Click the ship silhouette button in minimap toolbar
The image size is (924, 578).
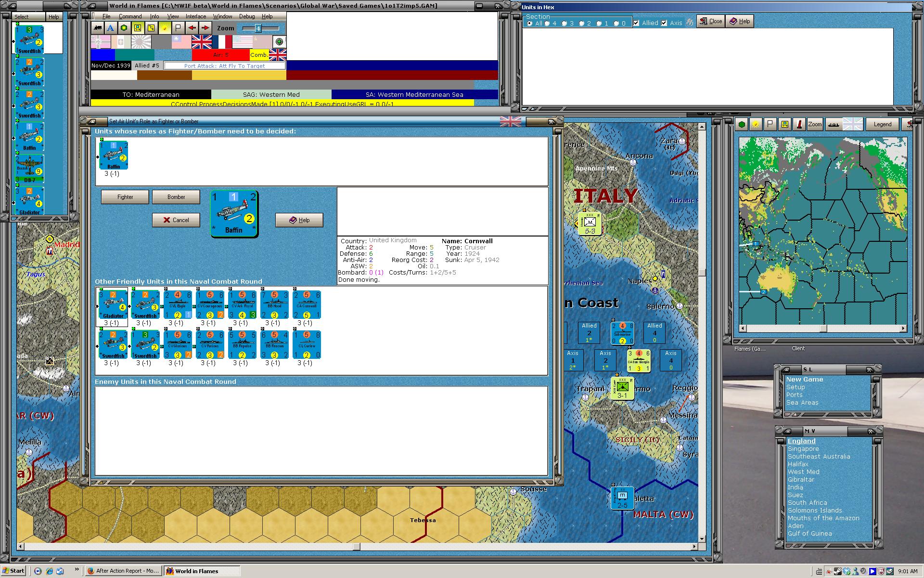pyautogui.click(x=833, y=124)
